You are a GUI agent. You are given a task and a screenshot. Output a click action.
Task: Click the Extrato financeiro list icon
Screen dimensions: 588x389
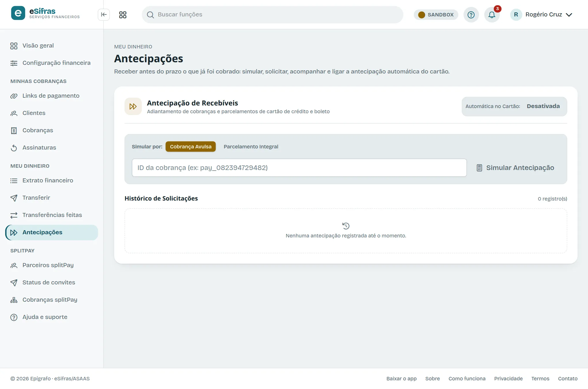tap(14, 181)
